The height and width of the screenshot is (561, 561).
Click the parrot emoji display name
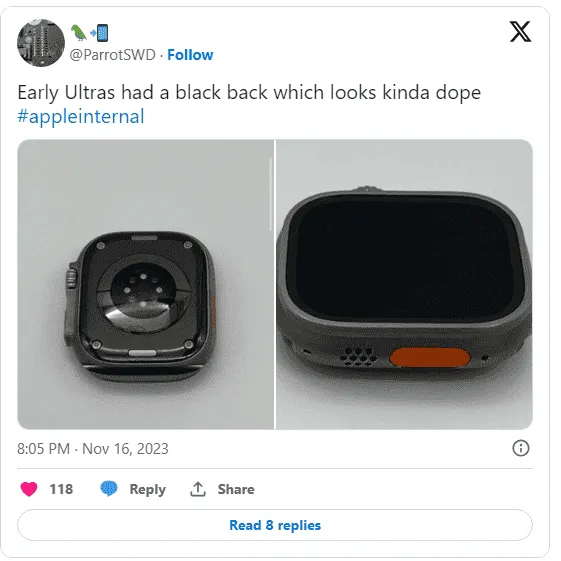[78, 33]
